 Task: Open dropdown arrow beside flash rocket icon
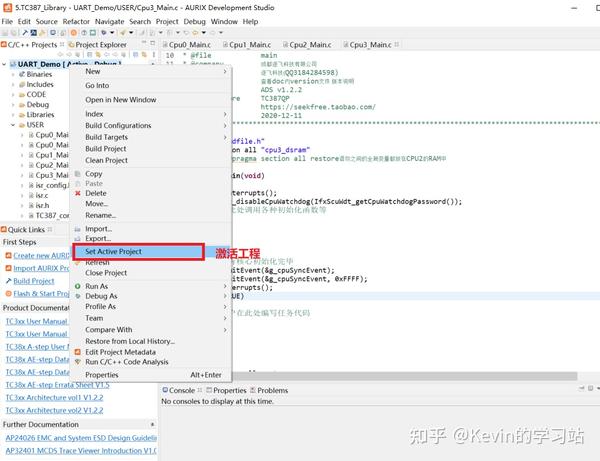[131, 33]
